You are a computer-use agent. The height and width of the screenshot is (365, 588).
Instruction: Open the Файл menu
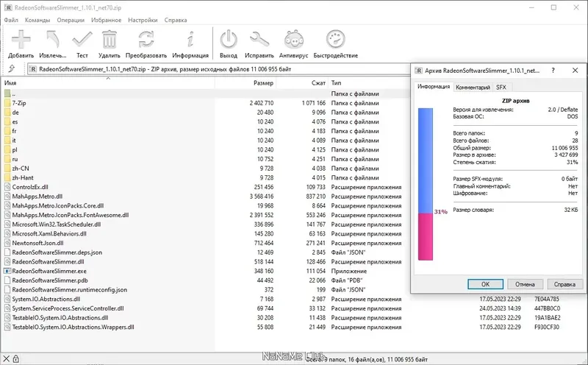pyautogui.click(x=11, y=20)
